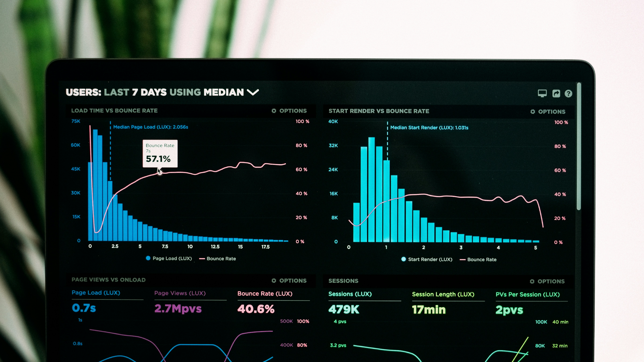Click the tallest cyan Start Render bar

point(371,190)
